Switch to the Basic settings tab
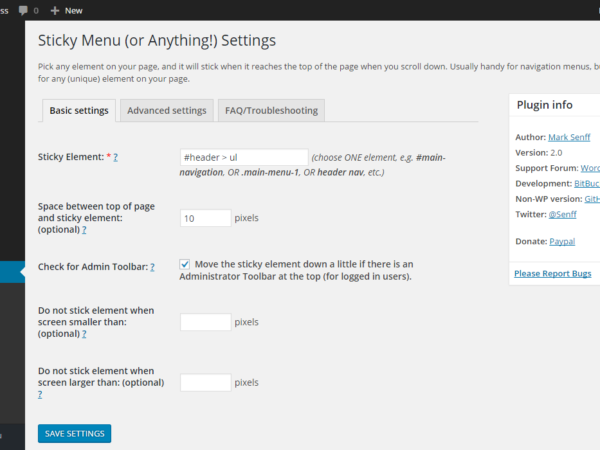 point(79,110)
